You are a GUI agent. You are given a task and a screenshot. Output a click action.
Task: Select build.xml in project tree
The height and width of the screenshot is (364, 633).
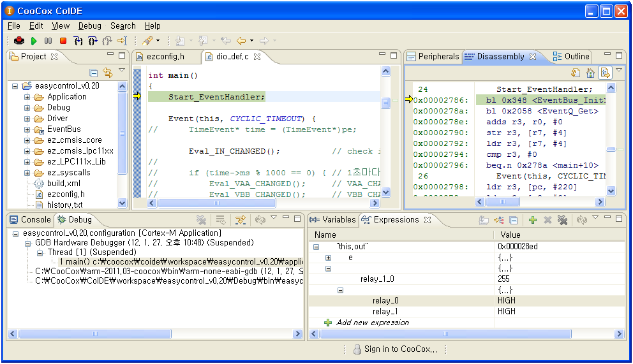coord(63,184)
